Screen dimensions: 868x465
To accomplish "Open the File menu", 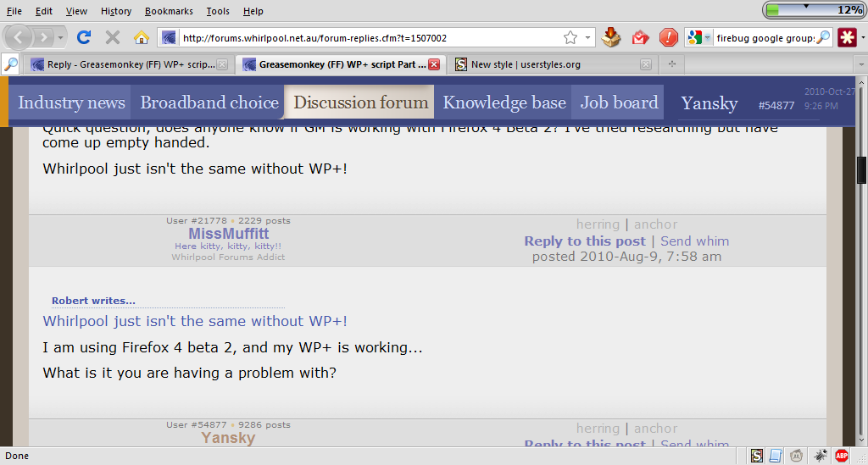I will pos(14,11).
